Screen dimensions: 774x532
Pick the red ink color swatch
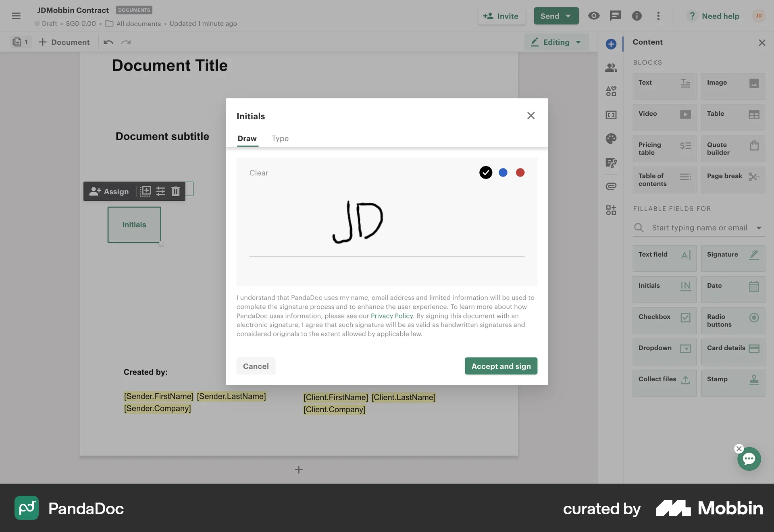click(520, 172)
